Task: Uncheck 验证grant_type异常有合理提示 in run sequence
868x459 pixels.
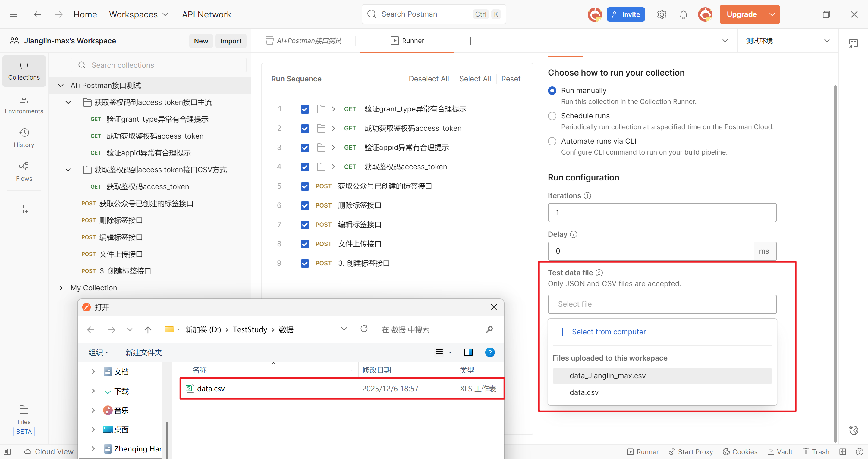Action: pyautogui.click(x=305, y=109)
